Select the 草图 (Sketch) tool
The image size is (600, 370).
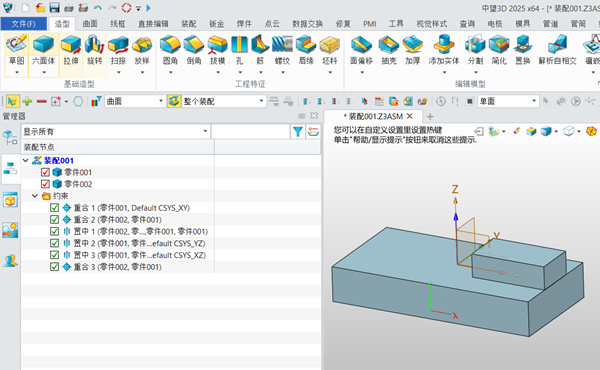(16, 50)
